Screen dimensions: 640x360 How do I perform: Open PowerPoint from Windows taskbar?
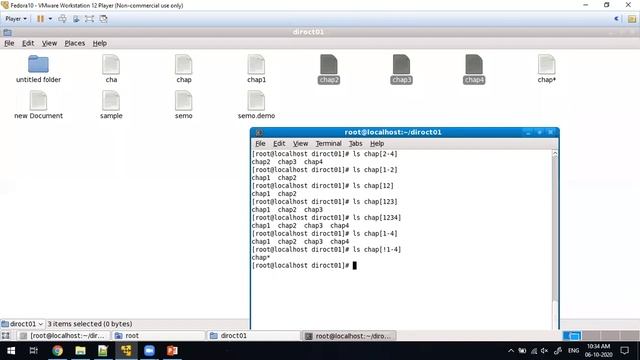[172, 351]
